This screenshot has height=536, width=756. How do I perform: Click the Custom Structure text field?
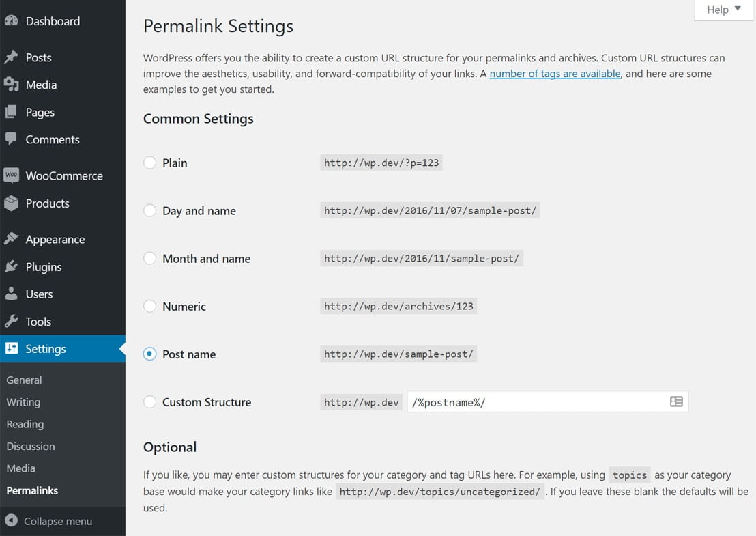536,402
